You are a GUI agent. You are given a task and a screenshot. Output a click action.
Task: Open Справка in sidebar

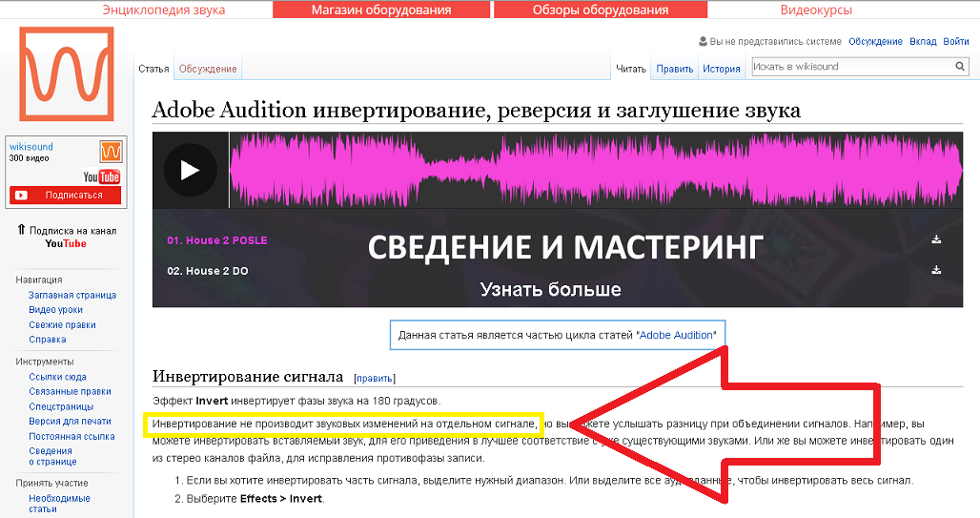point(48,340)
